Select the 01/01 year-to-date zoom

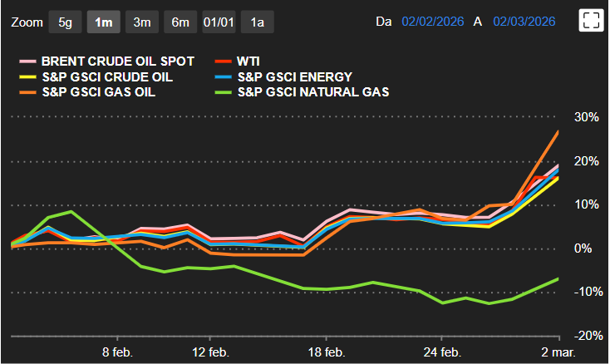(219, 22)
